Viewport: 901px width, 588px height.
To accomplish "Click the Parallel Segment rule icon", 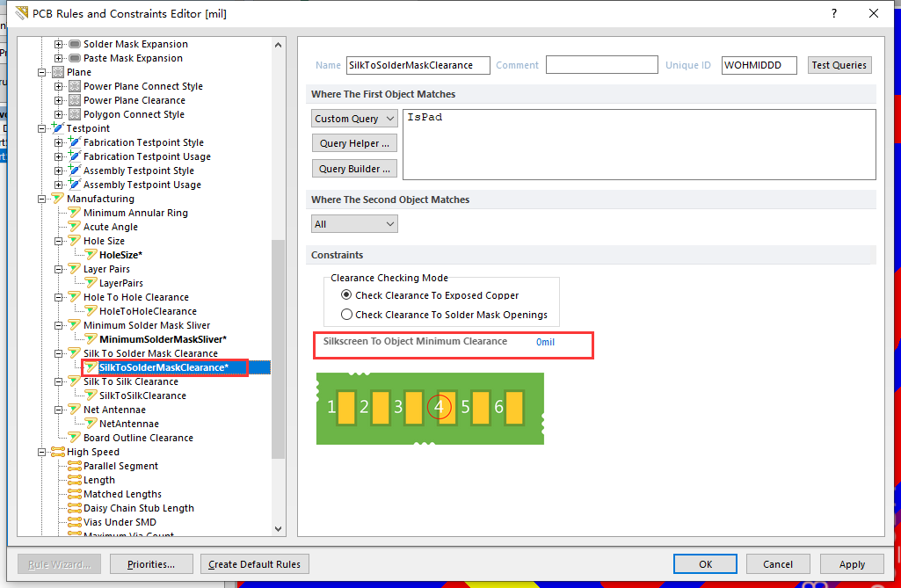I will tap(75, 466).
